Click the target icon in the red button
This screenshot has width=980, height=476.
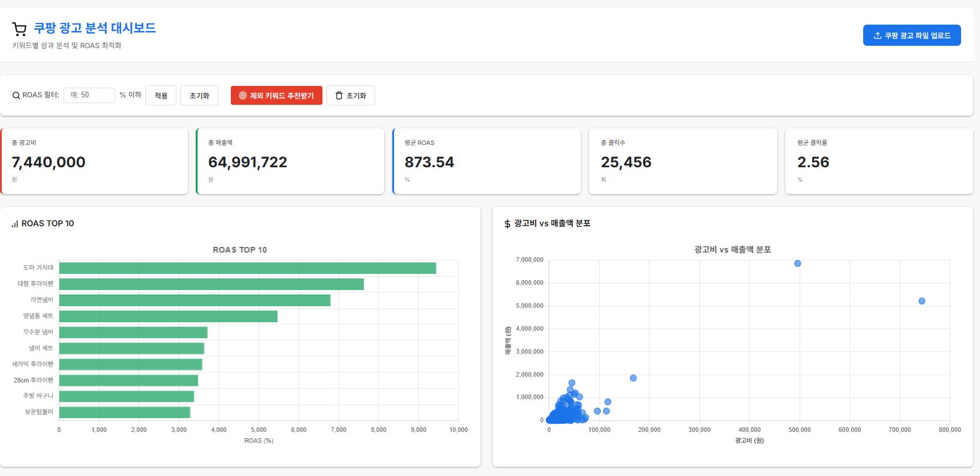point(243,96)
